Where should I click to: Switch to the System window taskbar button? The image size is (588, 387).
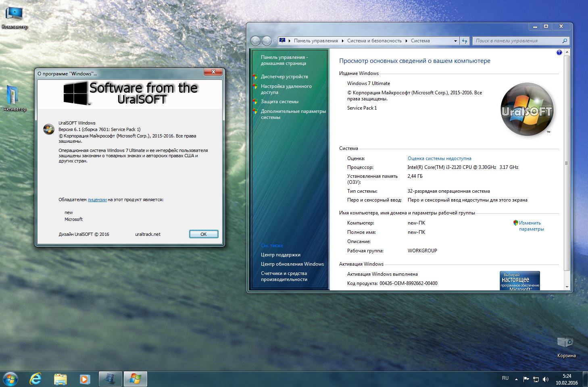[110, 379]
